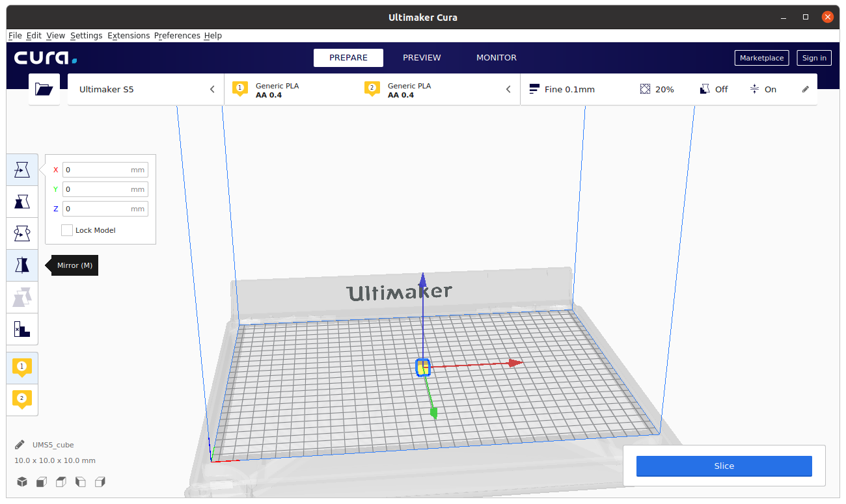The width and height of the screenshot is (846, 504).
Task: Click the Sign in button
Action: click(814, 58)
